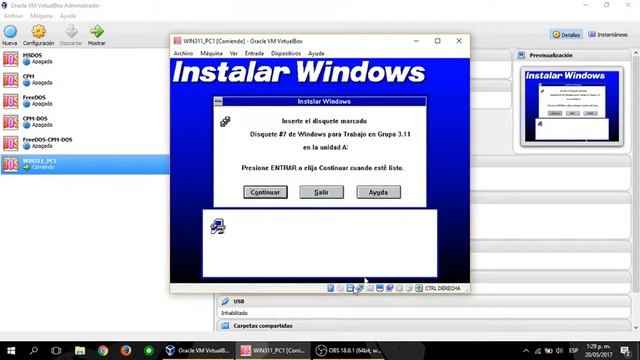Switch to the Detalles view button
This screenshot has height=360, width=640.
click(566, 35)
